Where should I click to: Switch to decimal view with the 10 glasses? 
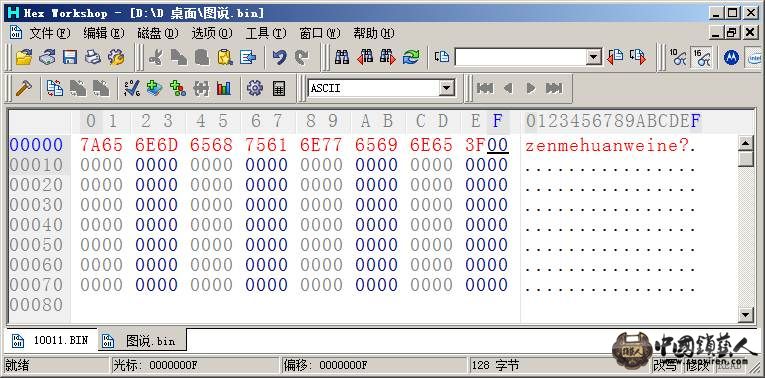[x=678, y=58]
